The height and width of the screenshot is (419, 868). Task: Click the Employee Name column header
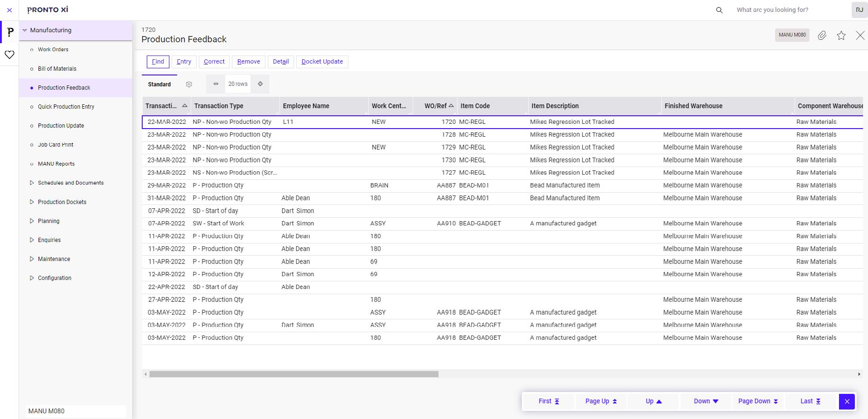tap(324, 106)
